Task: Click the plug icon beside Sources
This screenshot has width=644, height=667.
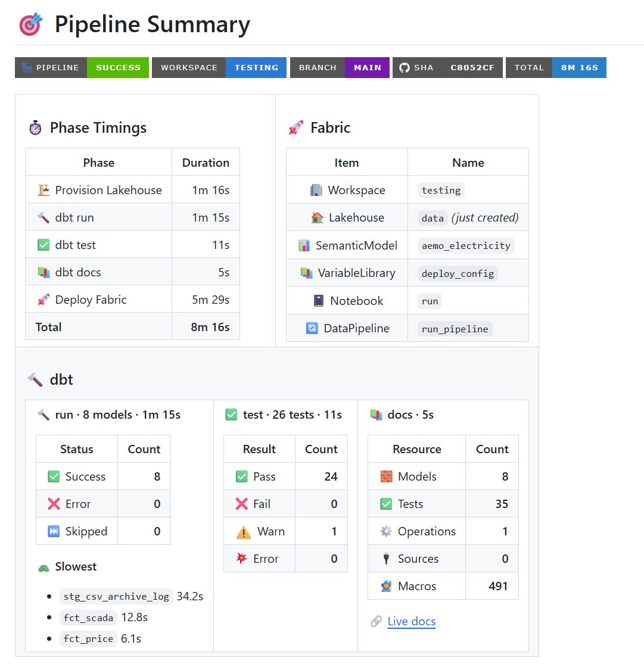Action: [386, 559]
